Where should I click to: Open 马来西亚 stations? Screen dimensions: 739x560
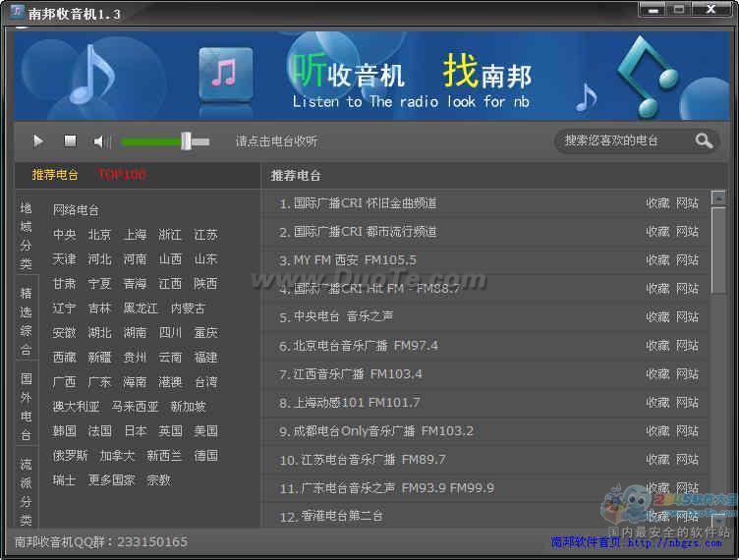click(135, 406)
